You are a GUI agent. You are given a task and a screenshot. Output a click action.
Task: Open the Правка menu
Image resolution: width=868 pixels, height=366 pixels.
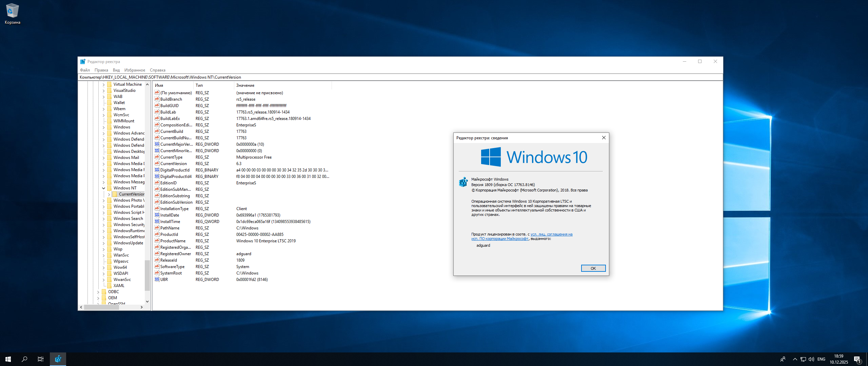tap(101, 70)
